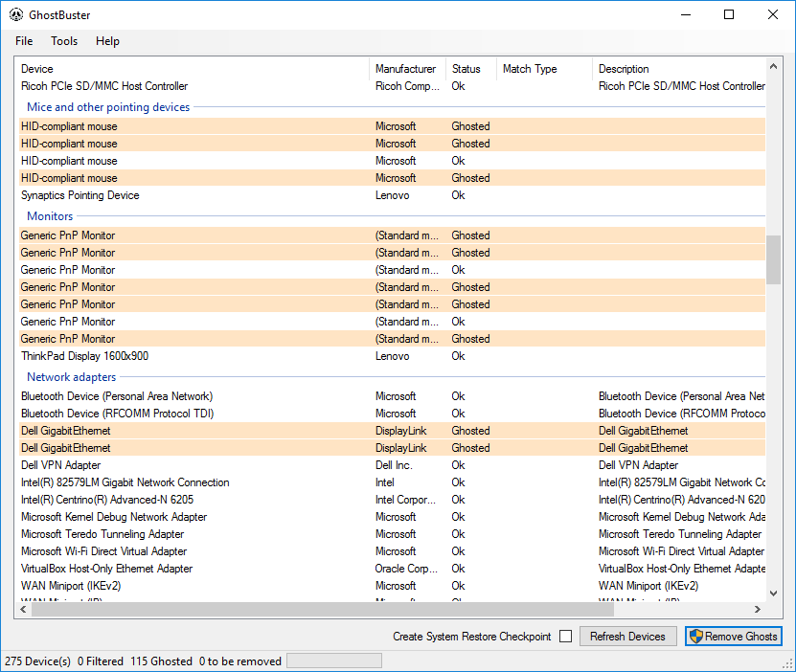Select 'Ricoh PCIe SD/MMC Host Controller' in Device column

[x=104, y=86]
